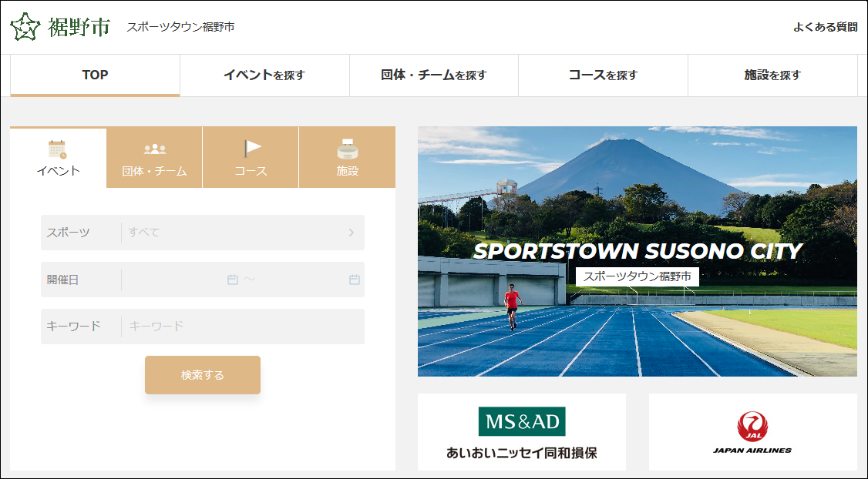The width and height of the screenshot is (868, 479).
Task: Select the calendar icon on the イベント tab
Action: point(57,149)
